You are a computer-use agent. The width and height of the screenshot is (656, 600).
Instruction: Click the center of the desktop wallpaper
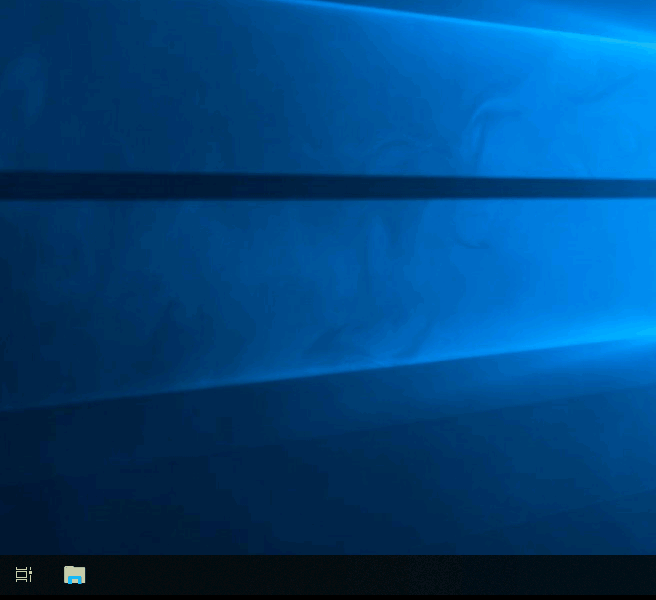coord(328,278)
